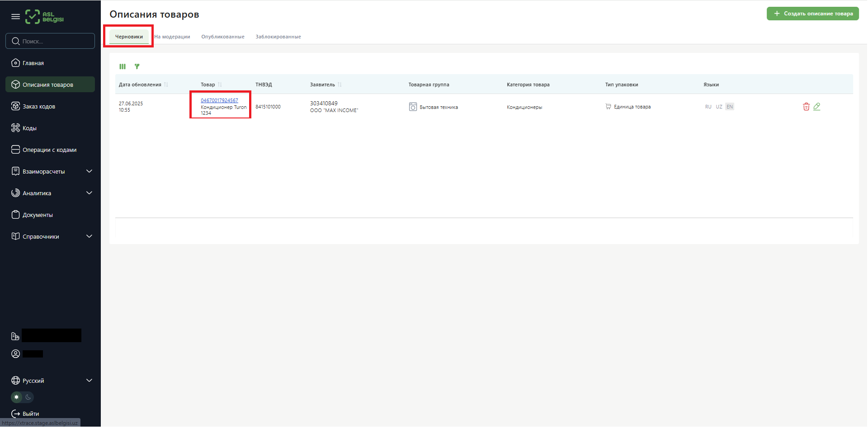868x428 pixels.
Task: Click the ASL Belgisi logo
Action: click(x=44, y=17)
